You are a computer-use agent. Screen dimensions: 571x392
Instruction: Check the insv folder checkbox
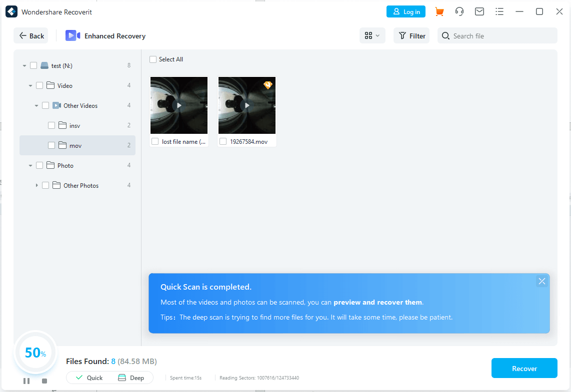click(x=51, y=125)
